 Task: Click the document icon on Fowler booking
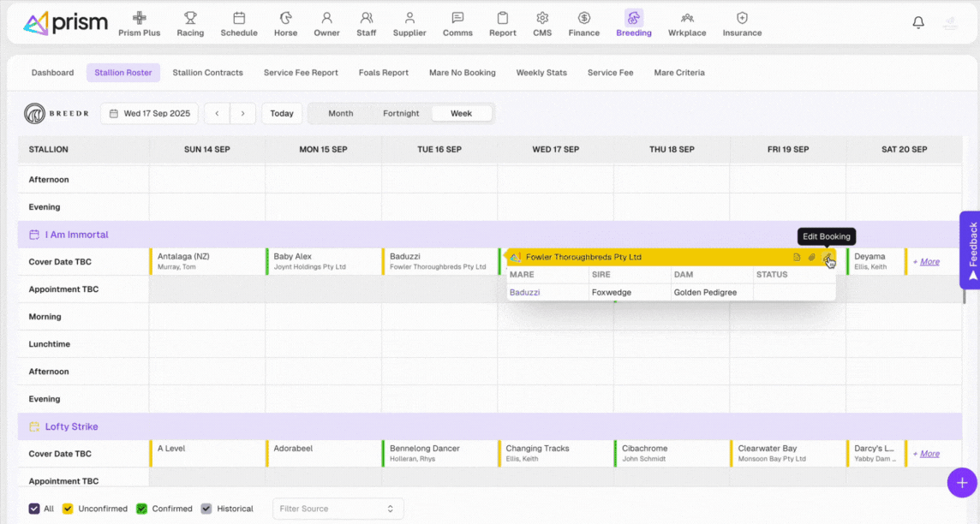coord(797,258)
